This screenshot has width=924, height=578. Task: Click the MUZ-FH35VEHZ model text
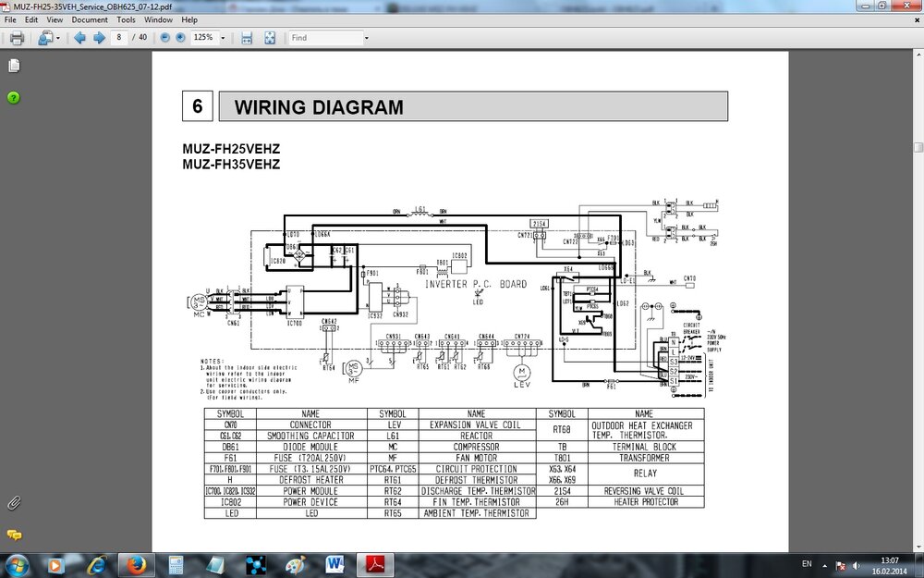(x=231, y=164)
